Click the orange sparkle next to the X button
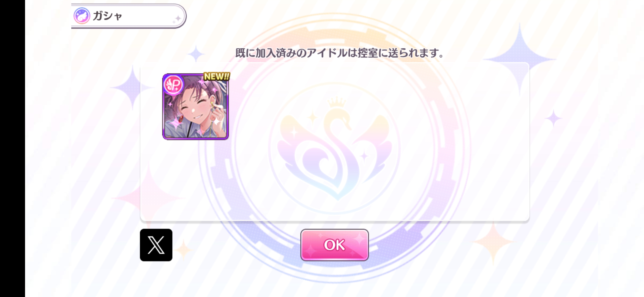Screen dimensions: 644x297 coord(183,250)
